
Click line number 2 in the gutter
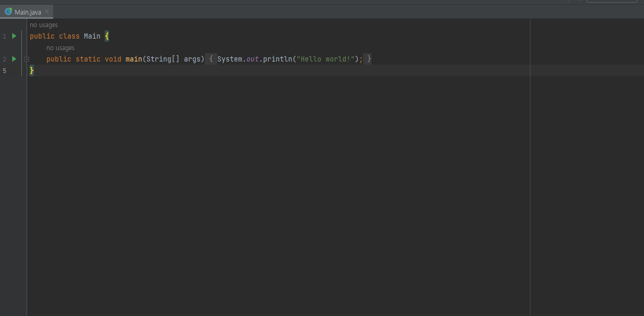pyautogui.click(x=4, y=59)
